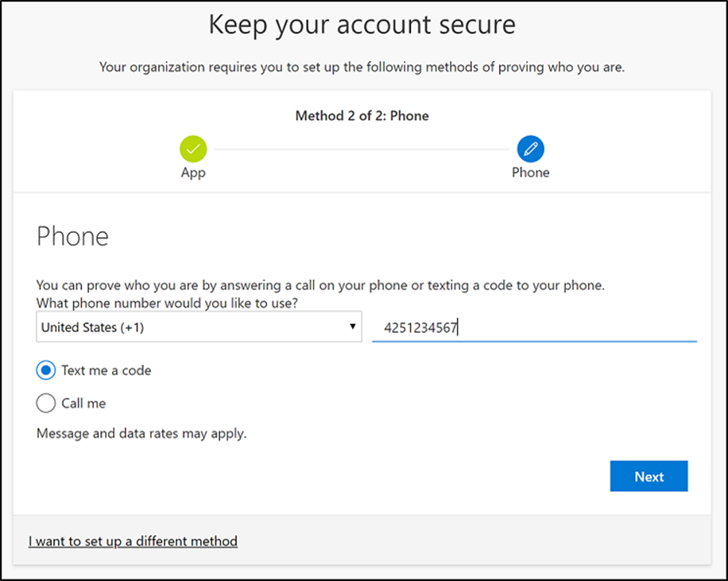Click the progress line between App and Phone
Image resolution: width=728 pixels, height=581 pixels.
click(x=362, y=149)
